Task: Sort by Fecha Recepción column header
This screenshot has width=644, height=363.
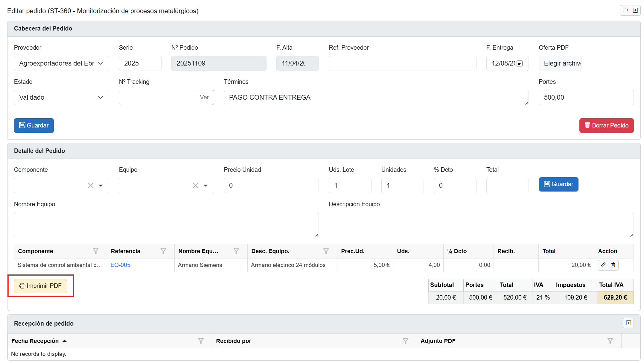Action: [35, 341]
